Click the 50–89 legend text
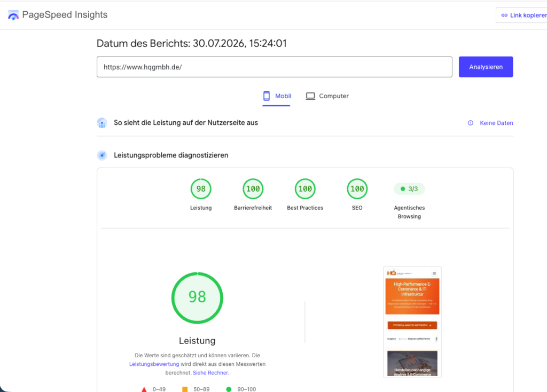 pyautogui.click(x=201, y=389)
